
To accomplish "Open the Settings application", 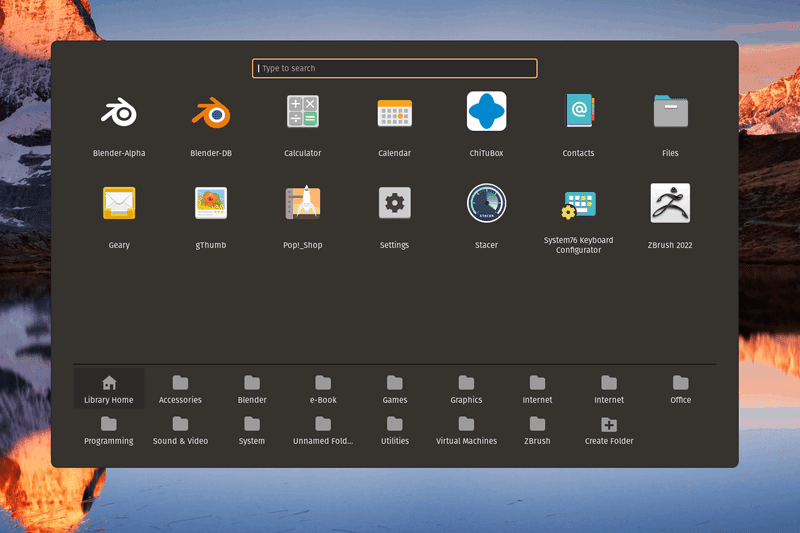I will tap(394, 216).
